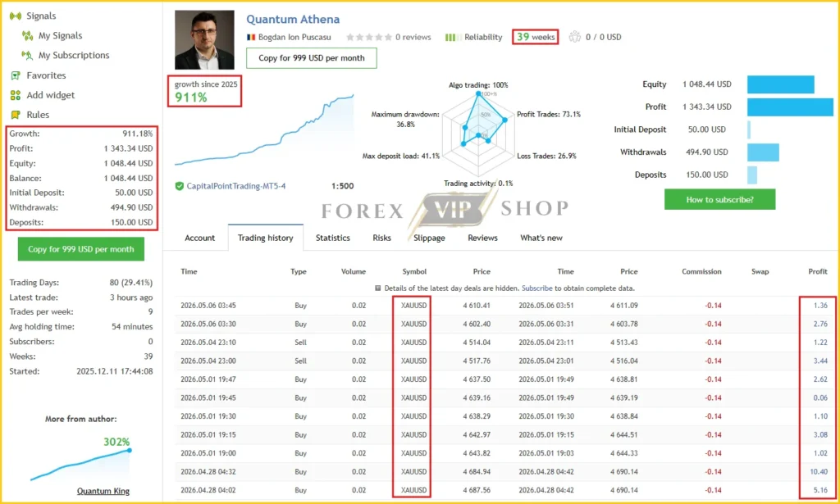
Task: Click the Started 2025.12.11 17:44:08 value
Action: 115,371
